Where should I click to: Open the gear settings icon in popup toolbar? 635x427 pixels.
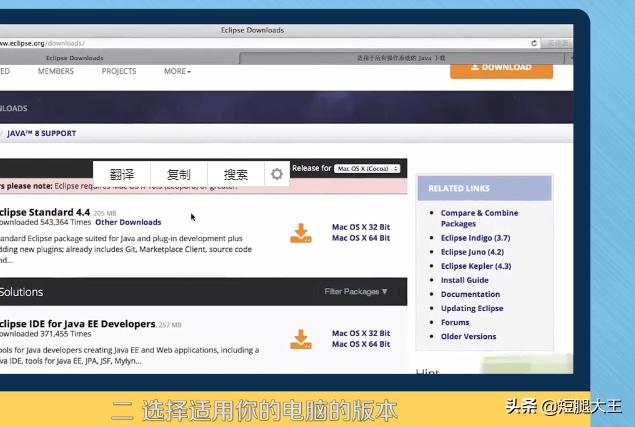(277, 173)
